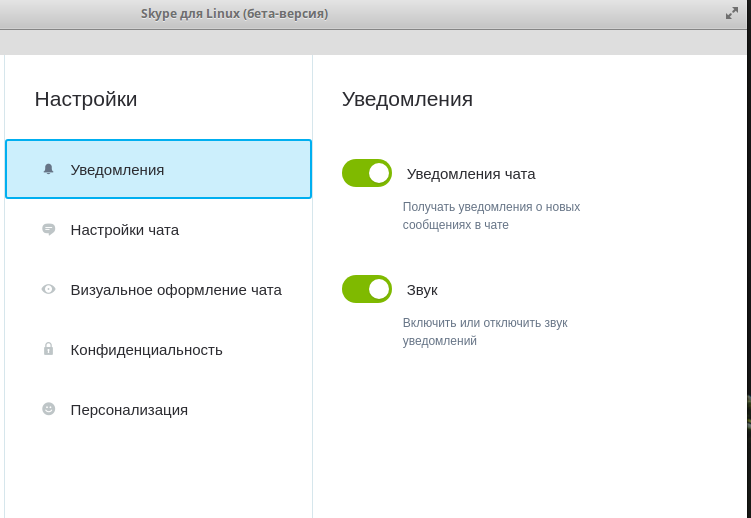Select Конфиденциальность in the settings list
Viewport: 751px width, 518px height.
click(159, 349)
